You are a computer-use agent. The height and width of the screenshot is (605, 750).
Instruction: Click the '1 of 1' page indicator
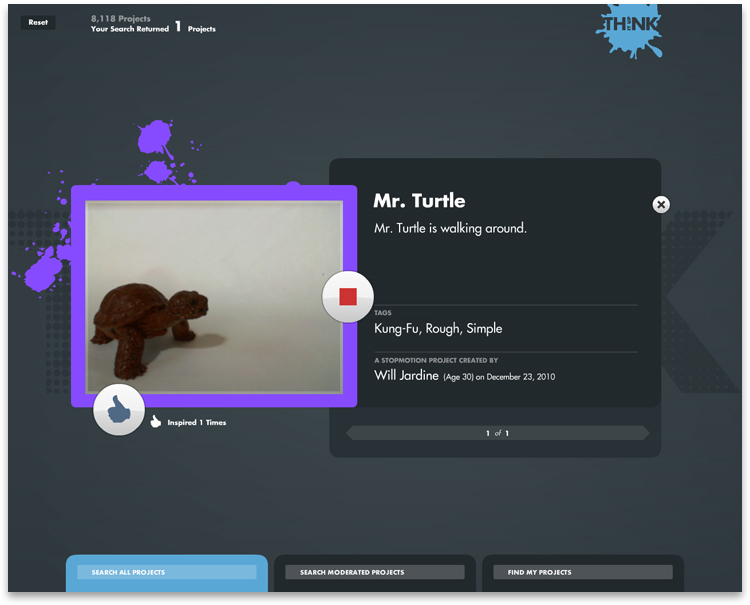pos(497,433)
